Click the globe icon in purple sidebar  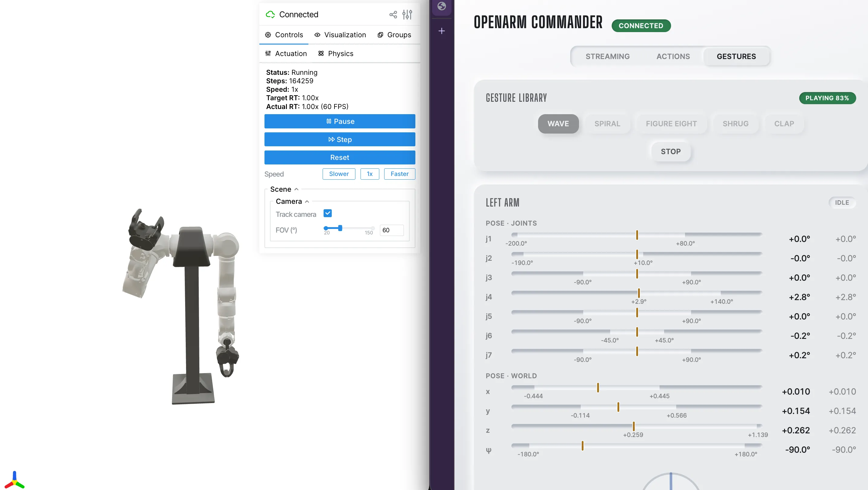click(441, 6)
